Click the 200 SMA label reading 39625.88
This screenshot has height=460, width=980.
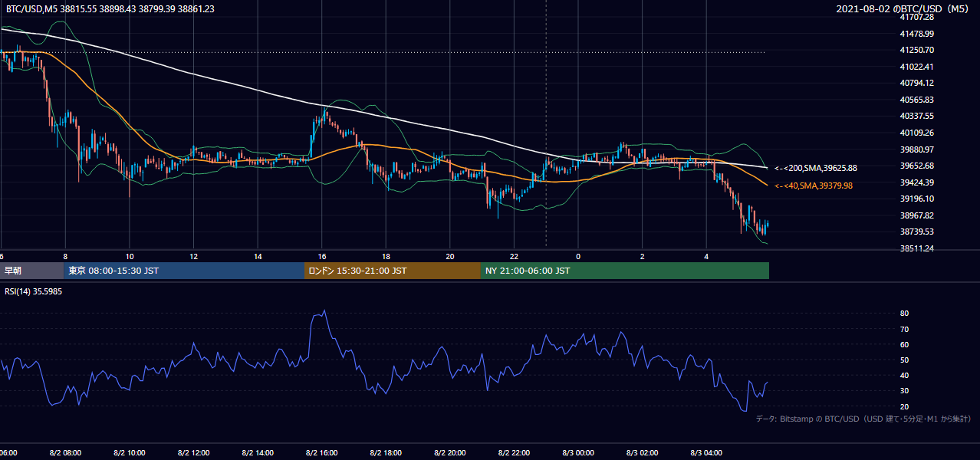click(x=816, y=168)
